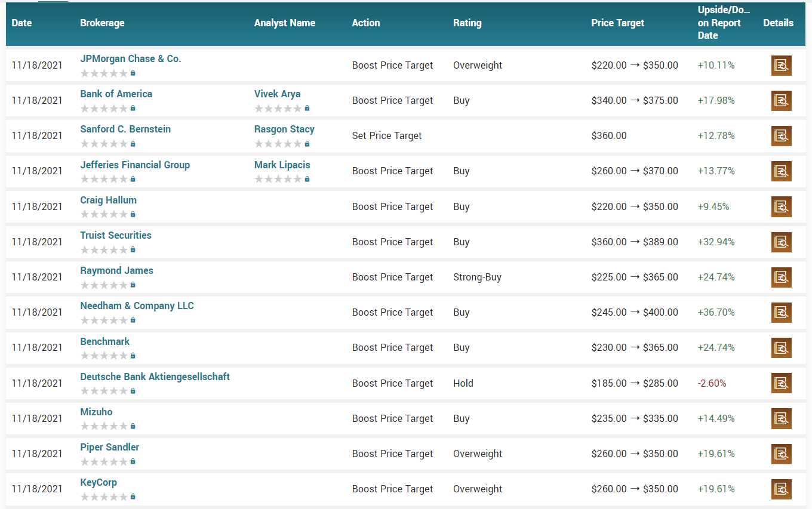The height and width of the screenshot is (509, 812).
Task: Click locked star rating under Mark Lipacis
Action: [x=282, y=179]
